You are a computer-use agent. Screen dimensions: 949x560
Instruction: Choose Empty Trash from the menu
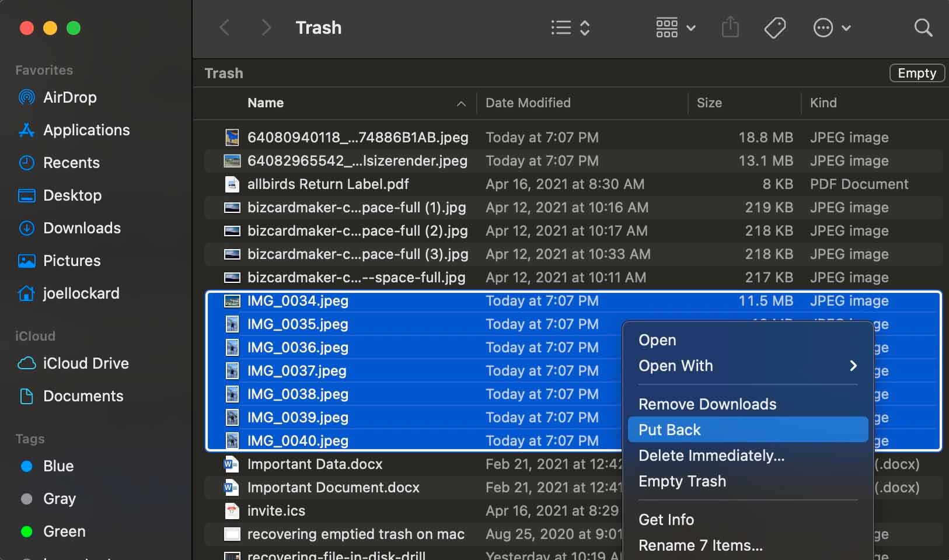click(748, 481)
